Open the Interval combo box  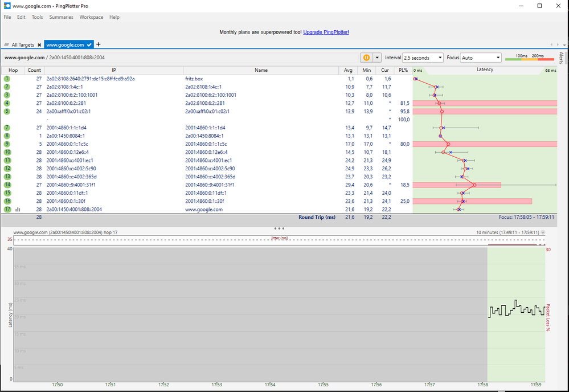point(423,58)
